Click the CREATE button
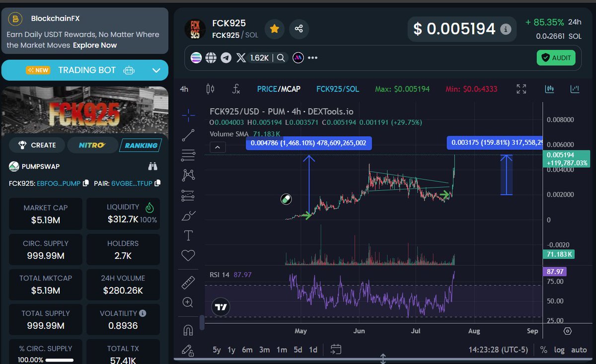596x364 pixels. click(x=38, y=145)
